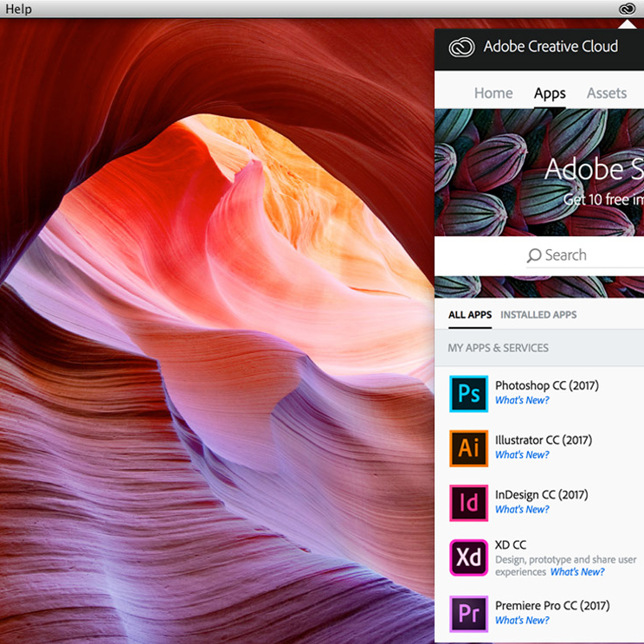Viewport: 644px width, 644px height.
Task: Open the Assets tab
Action: coord(607,93)
